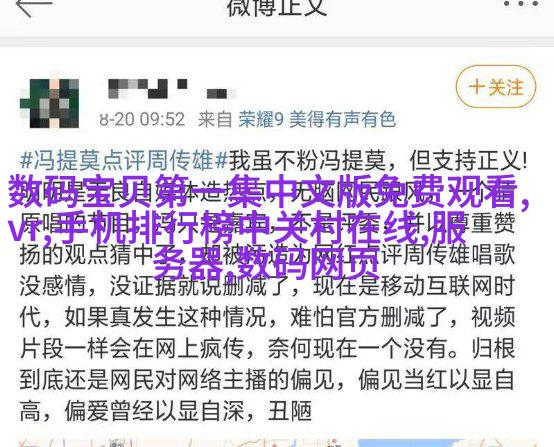This screenshot has width=554, height=447.
Task: Open the attached image below the post
Action: [x=277, y=443]
